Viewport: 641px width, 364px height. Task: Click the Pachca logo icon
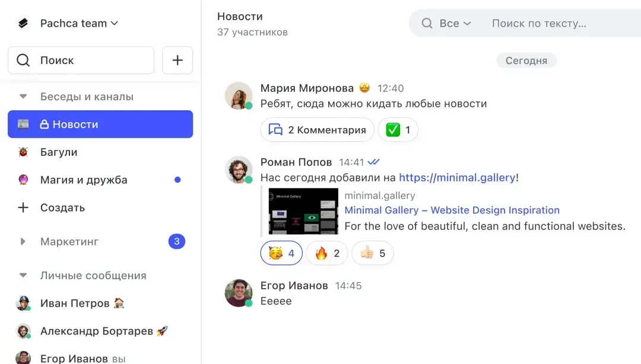pyautogui.click(x=23, y=24)
